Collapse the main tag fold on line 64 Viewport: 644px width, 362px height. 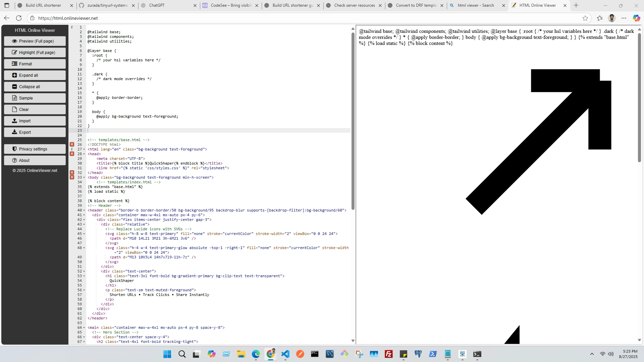click(x=84, y=328)
